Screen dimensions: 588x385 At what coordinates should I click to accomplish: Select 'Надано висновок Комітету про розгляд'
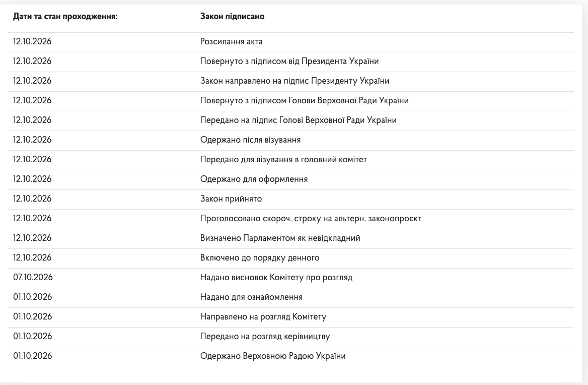276,277
